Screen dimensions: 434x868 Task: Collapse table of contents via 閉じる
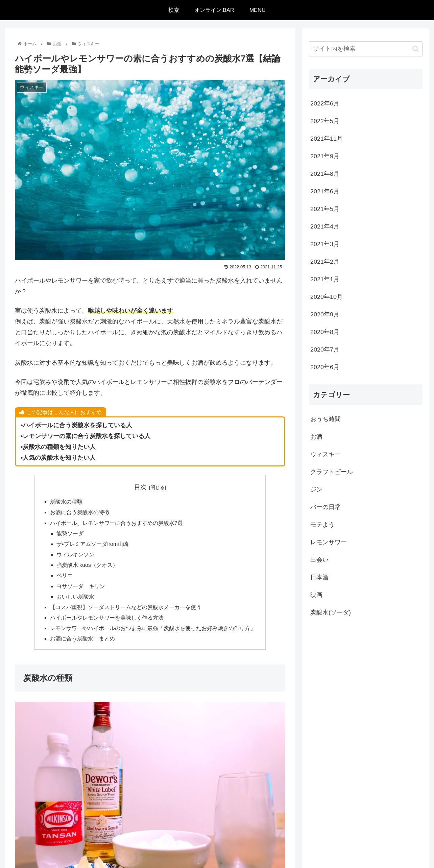coord(158,488)
